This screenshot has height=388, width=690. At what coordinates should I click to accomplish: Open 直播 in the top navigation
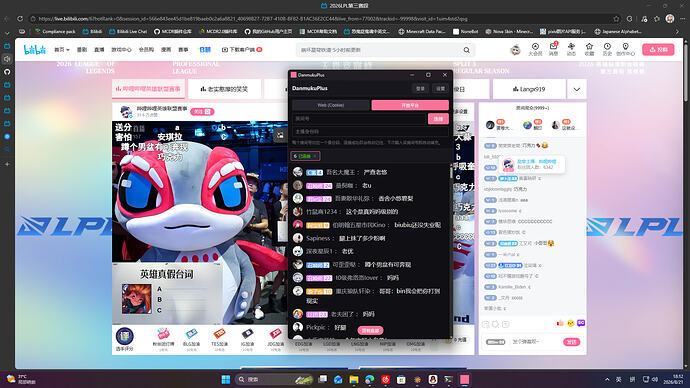point(99,50)
